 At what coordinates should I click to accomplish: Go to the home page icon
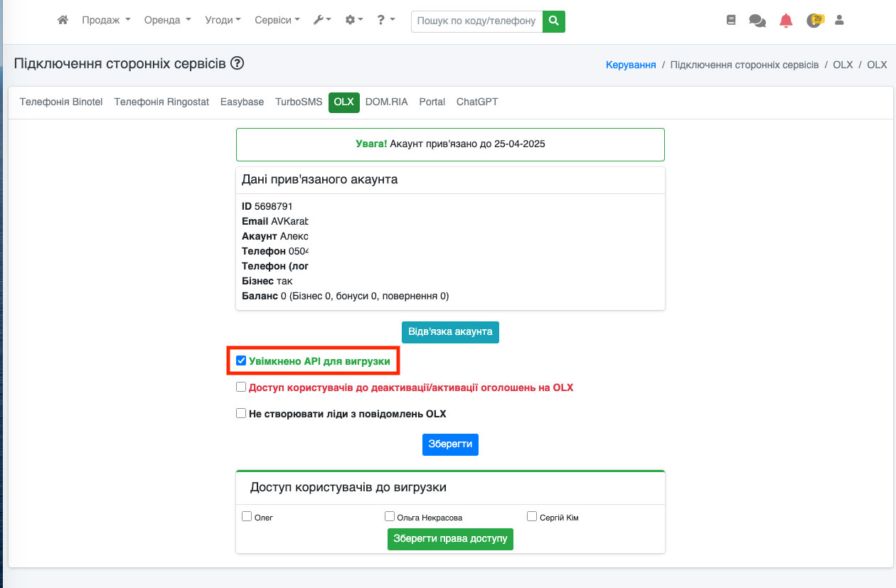[x=63, y=21]
